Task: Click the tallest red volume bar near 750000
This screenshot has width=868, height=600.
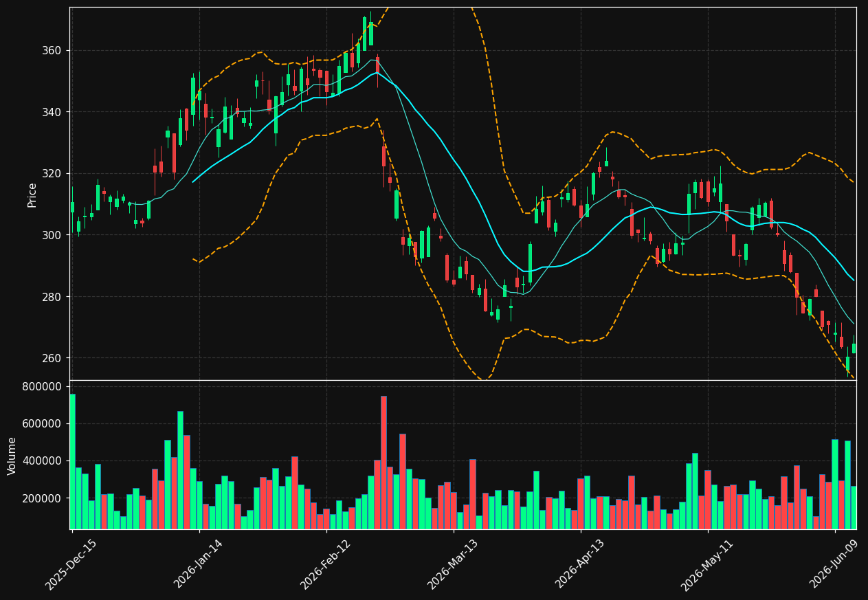Action: click(383, 463)
